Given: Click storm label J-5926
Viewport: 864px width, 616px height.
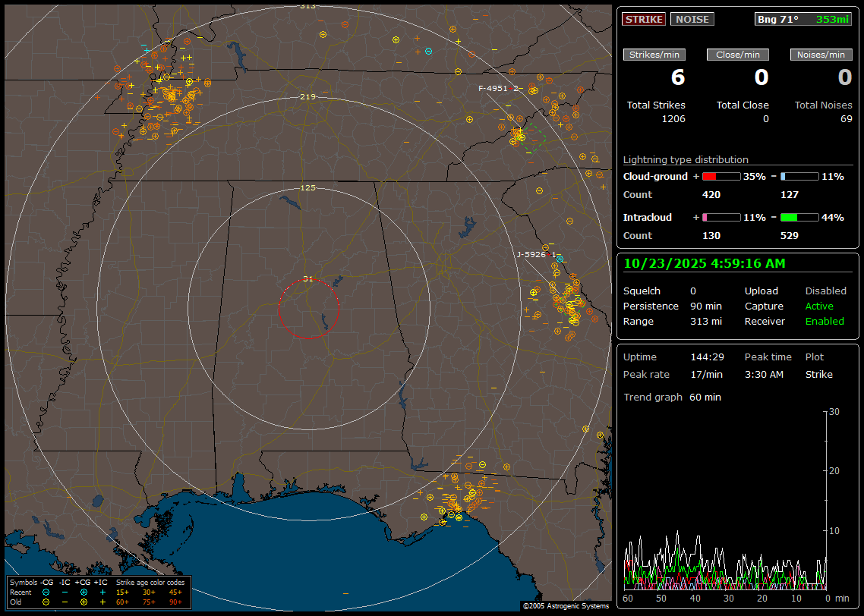Looking at the screenshot, I should (x=531, y=255).
